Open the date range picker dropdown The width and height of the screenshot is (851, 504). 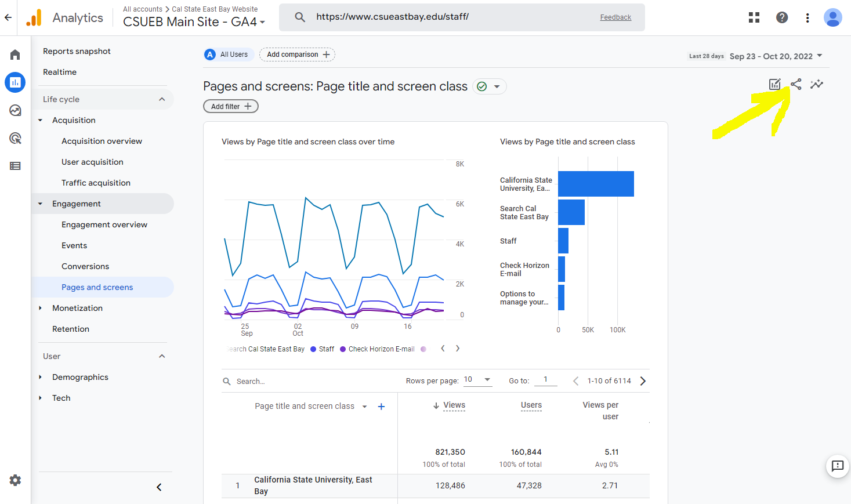click(776, 56)
